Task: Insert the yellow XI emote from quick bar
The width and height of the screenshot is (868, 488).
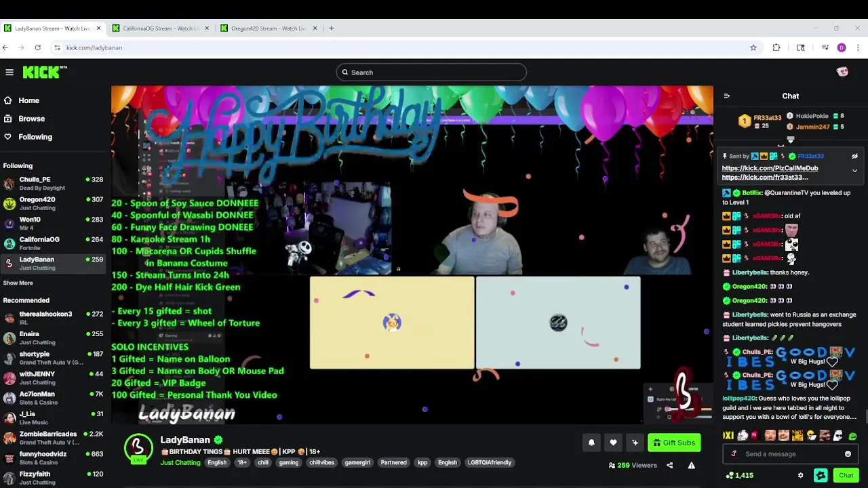Action: [x=728, y=436]
